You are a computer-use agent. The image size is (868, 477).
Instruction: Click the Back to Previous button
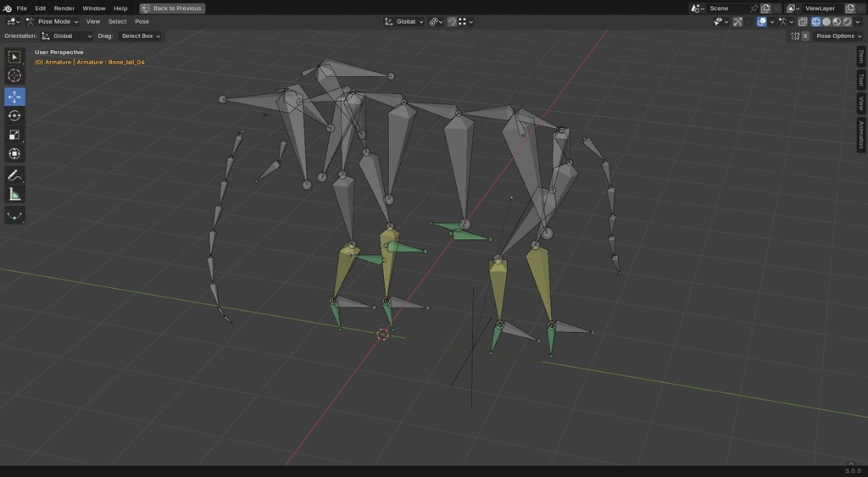coord(172,8)
